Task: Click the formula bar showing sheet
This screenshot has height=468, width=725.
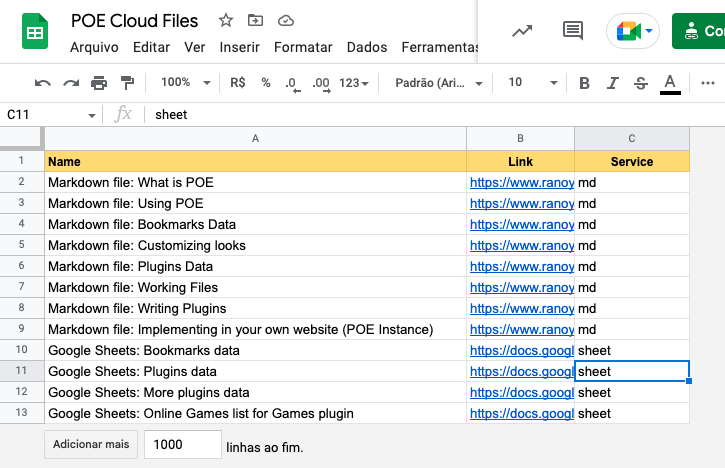Action: point(435,115)
